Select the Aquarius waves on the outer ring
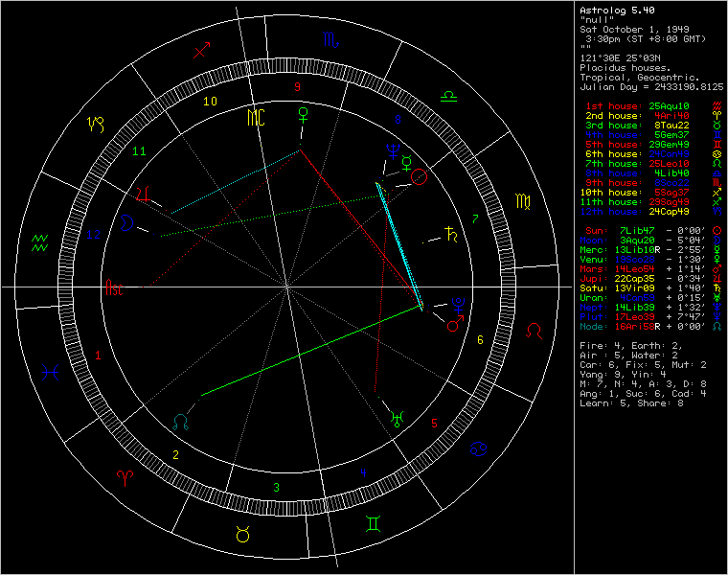The height and width of the screenshot is (575, 728). [x=40, y=241]
